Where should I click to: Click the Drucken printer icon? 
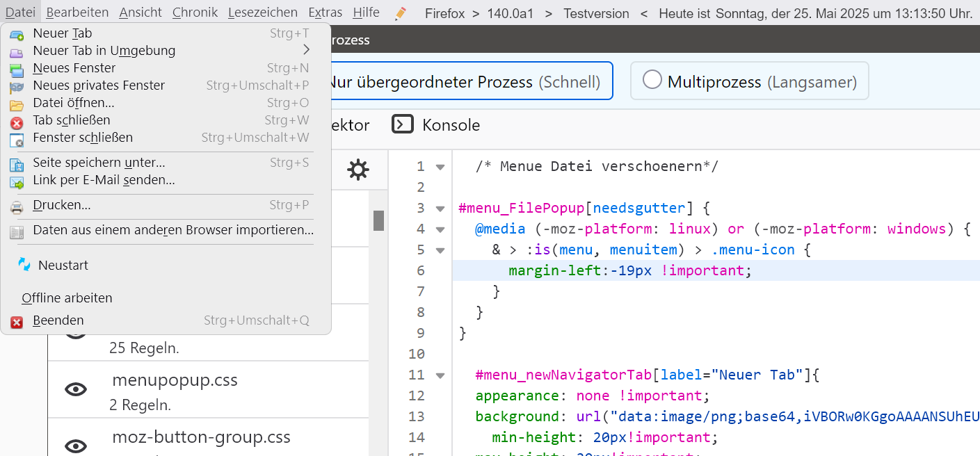coord(17,206)
